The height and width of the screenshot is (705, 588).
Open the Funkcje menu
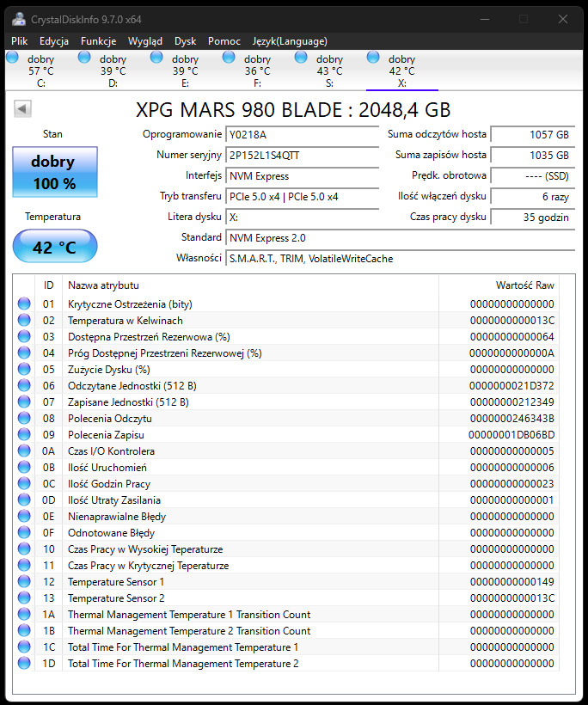[x=98, y=40]
